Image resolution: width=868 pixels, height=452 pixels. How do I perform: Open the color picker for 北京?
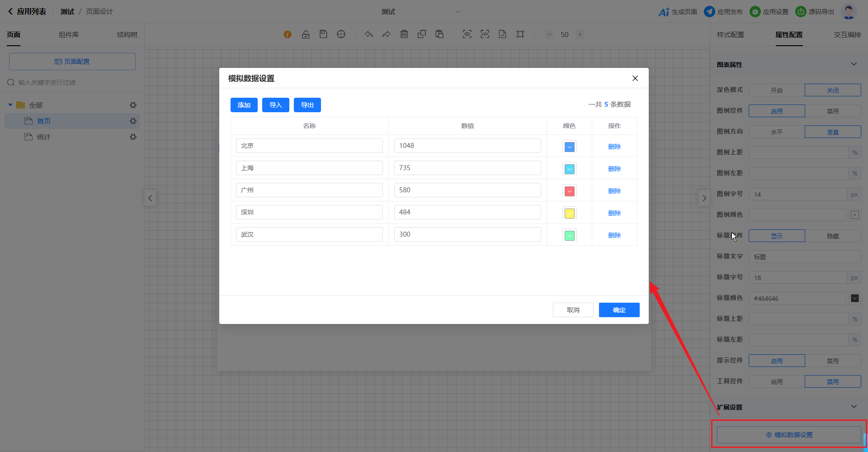coord(569,147)
